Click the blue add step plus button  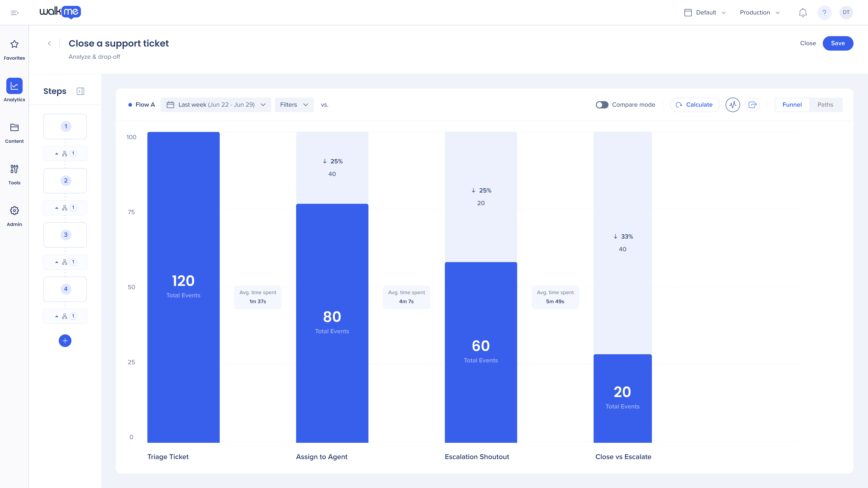[x=65, y=341]
